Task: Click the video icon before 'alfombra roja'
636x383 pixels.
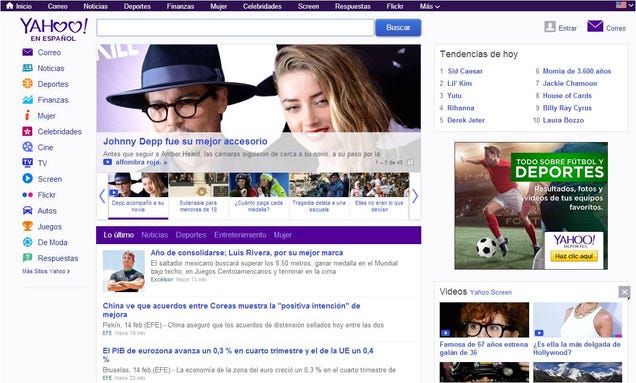Action: coord(107,162)
